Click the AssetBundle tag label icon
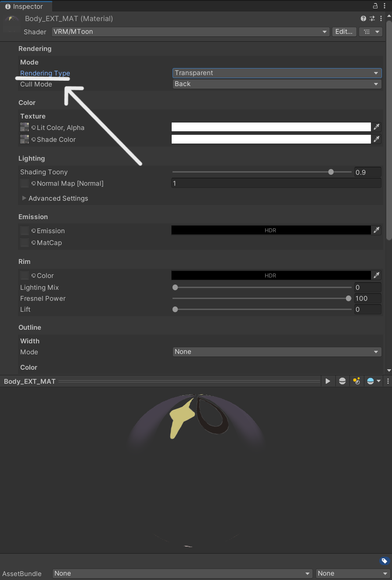The image size is (392, 580). pyautogui.click(x=384, y=561)
